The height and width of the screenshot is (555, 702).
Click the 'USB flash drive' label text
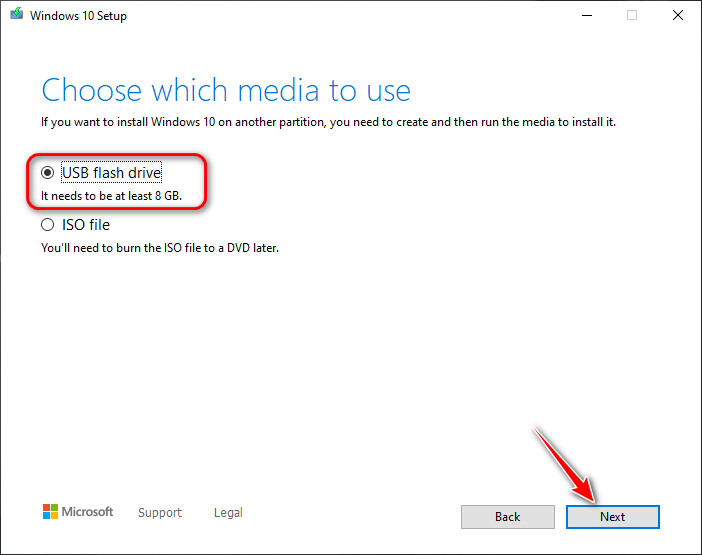tap(111, 173)
